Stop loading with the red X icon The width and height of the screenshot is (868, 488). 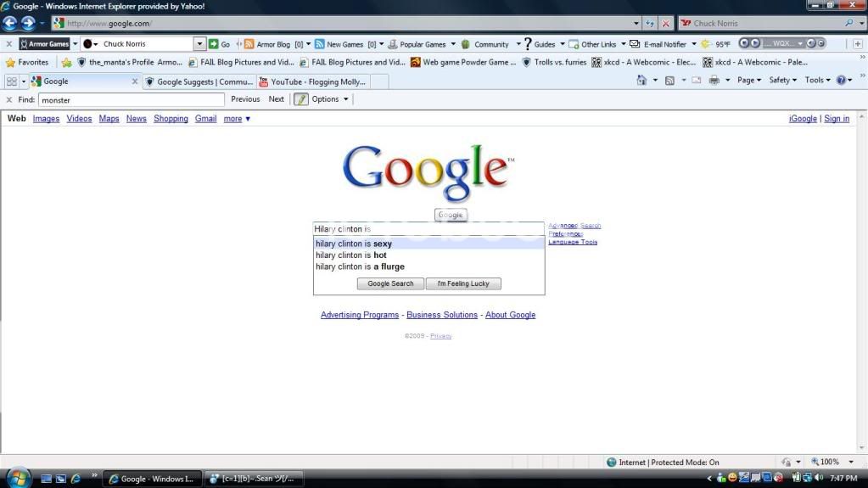coord(666,23)
